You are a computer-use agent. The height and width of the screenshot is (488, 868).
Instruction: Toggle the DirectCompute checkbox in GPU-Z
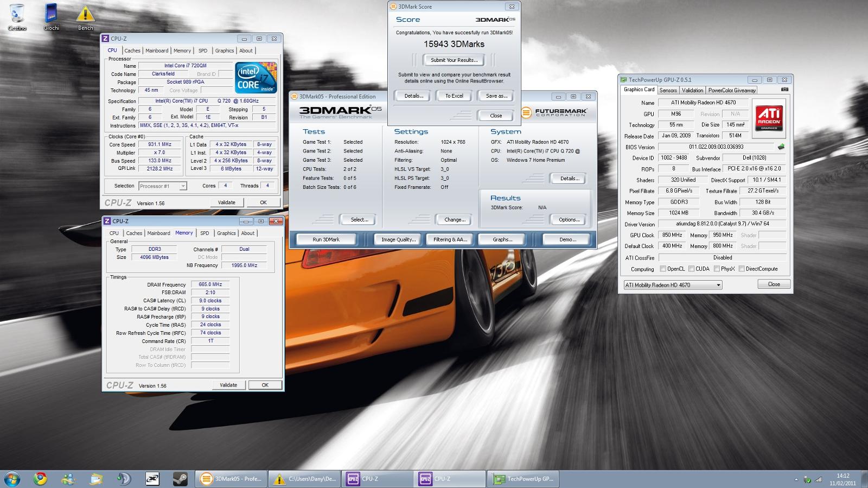[x=741, y=269]
